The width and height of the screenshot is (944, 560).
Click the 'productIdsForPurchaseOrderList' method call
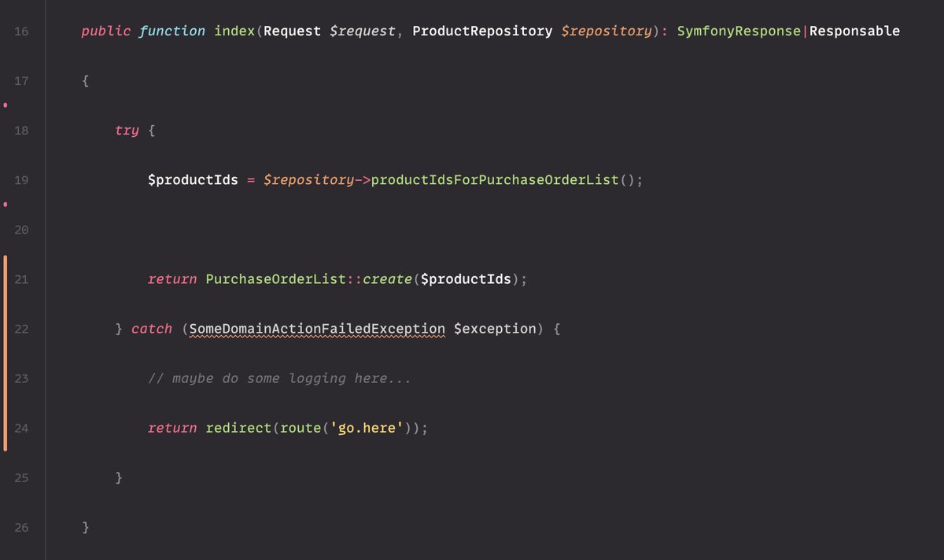point(495,180)
